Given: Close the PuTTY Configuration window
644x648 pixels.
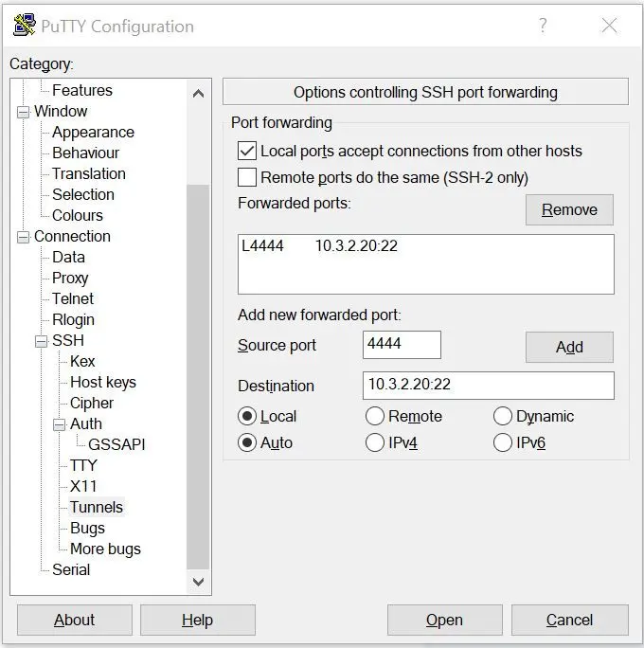Looking at the screenshot, I should [609, 26].
